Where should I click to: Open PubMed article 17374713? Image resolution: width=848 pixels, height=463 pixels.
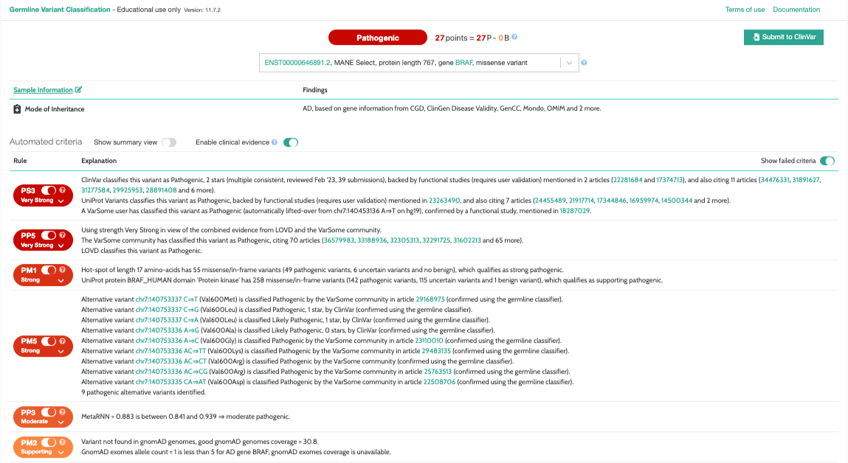[670, 180]
